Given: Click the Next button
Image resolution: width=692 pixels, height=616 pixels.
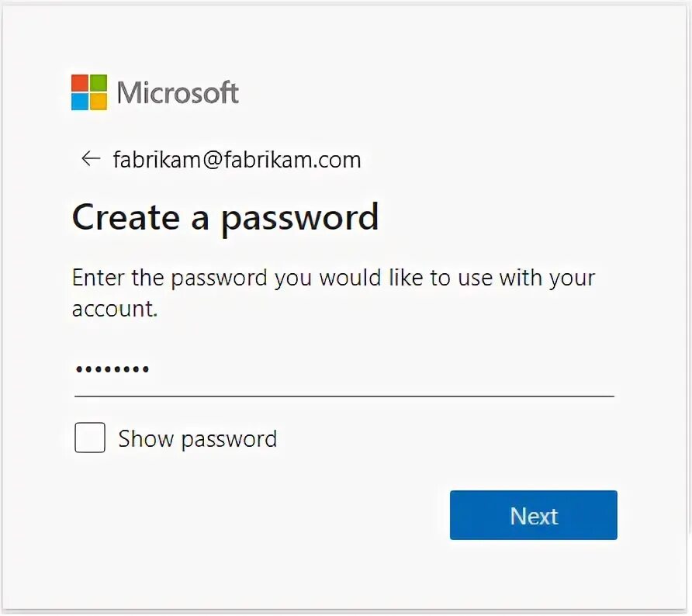Looking at the screenshot, I should click(x=534, y=515).
